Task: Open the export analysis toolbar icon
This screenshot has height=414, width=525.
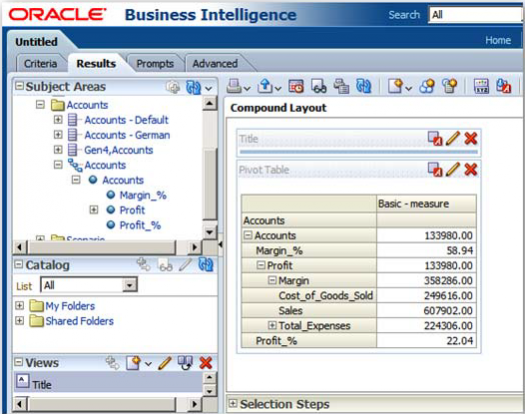Action: pyautogui.click(x=265, y=86)
